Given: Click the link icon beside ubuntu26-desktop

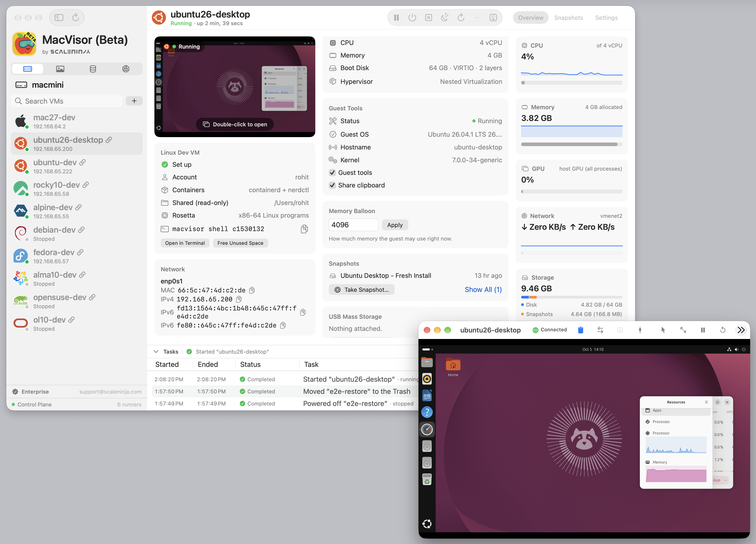Looking at the screenshot, I should (109, 140).
